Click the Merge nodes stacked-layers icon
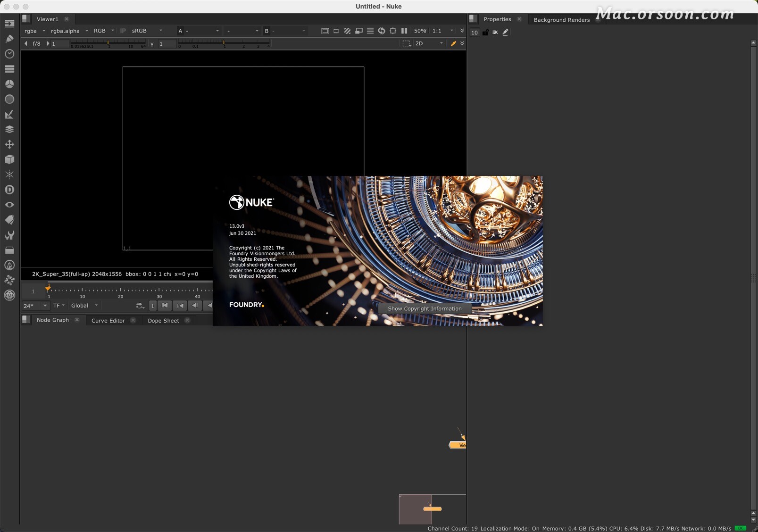The height and width of the screenshot is (532, 758). 9,129
